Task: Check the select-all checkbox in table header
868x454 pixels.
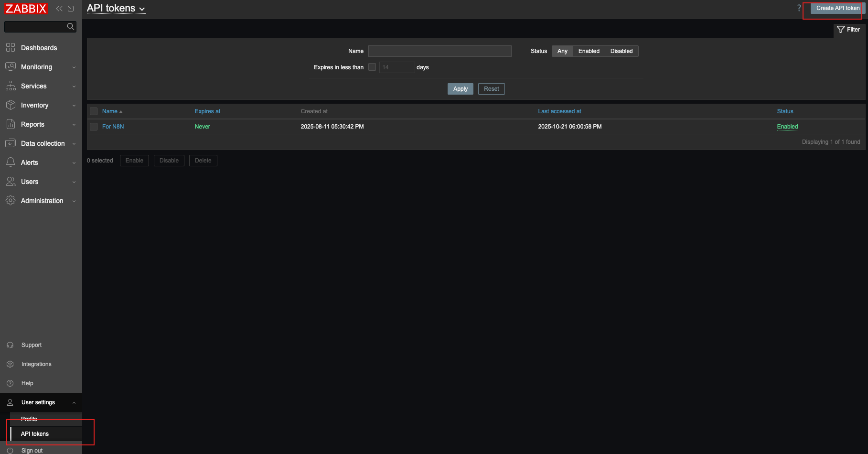Action: click(x=94, y=111)
